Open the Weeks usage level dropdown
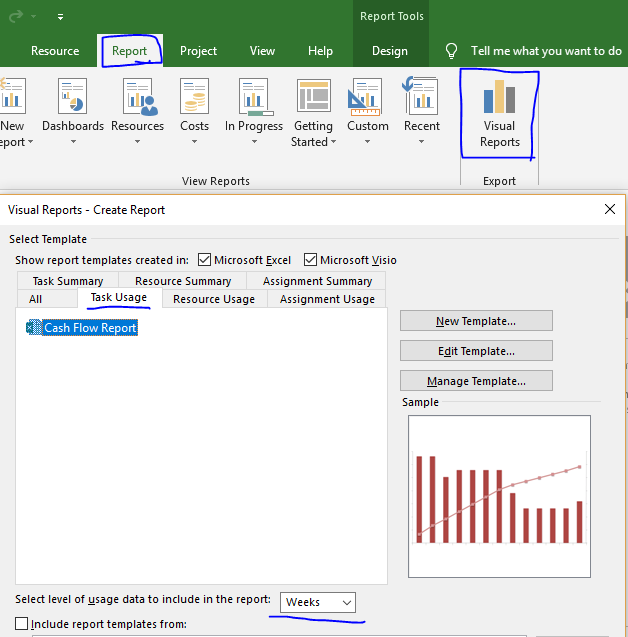 click(x=318, y=602)
